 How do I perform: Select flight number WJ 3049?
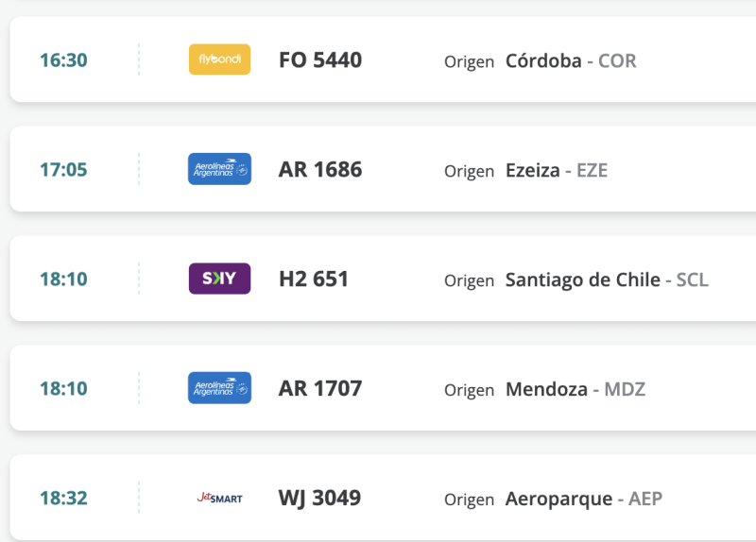click(x=319, y=499)
